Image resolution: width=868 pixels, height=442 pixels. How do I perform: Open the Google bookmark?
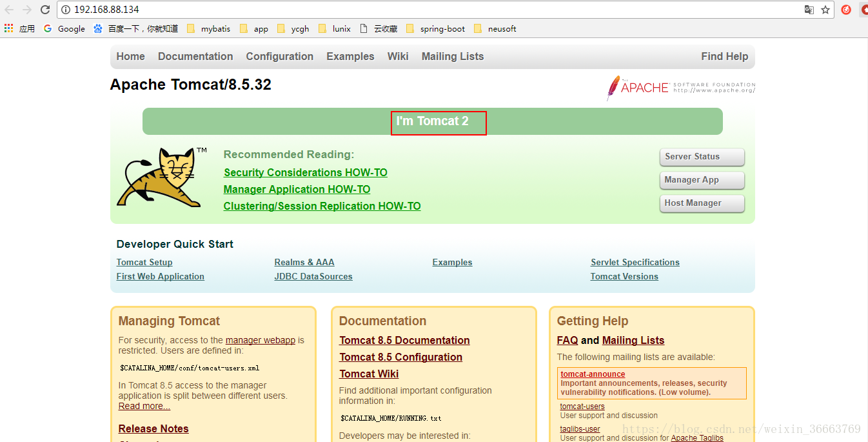point(64,28)
